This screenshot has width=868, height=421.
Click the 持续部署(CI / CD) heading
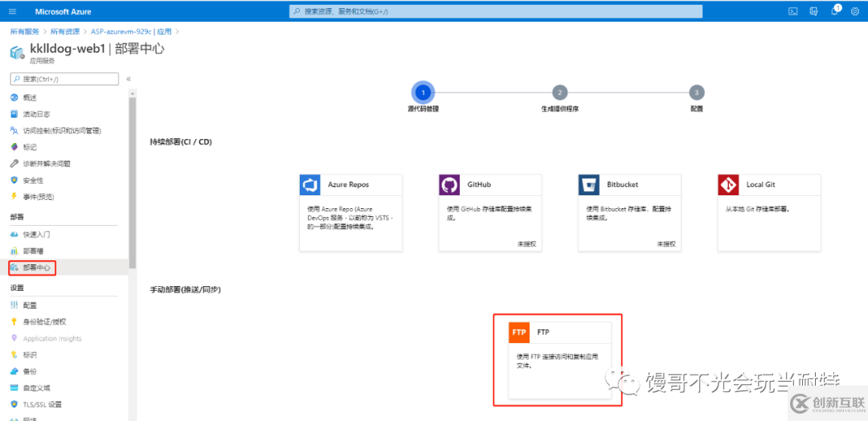pyautogui.click(x=181, y=141)
